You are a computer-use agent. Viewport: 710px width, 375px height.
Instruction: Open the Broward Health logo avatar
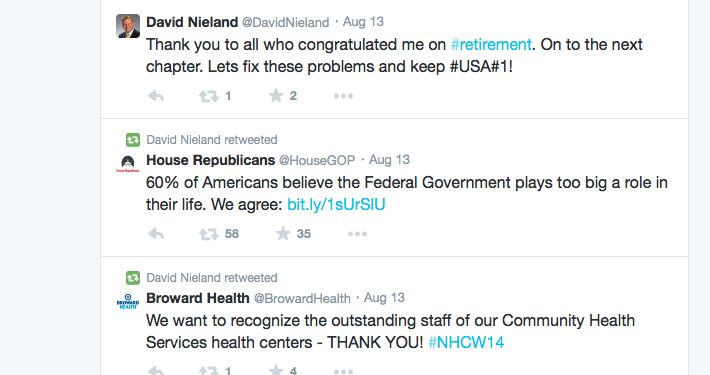click(x=128, y=302)
